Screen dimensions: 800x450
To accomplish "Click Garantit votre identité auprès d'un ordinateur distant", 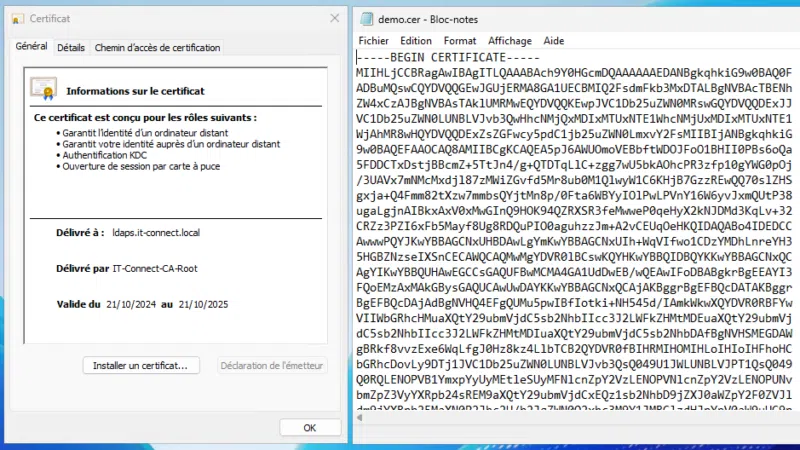I will pos(171,144).
